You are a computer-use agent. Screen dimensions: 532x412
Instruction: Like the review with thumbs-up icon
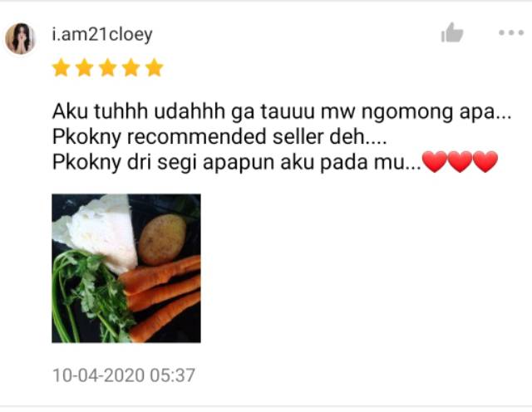point(452,32)
